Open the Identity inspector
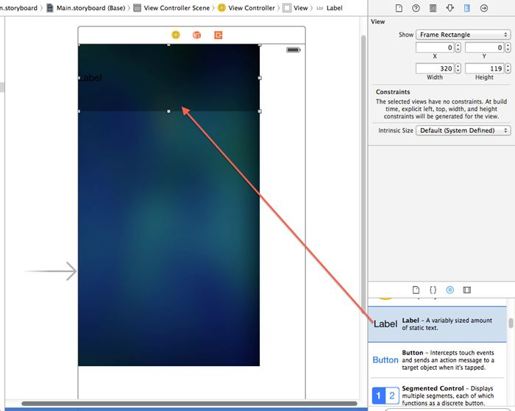This screenshot has width=515, height=411. (x=433, y=8)
